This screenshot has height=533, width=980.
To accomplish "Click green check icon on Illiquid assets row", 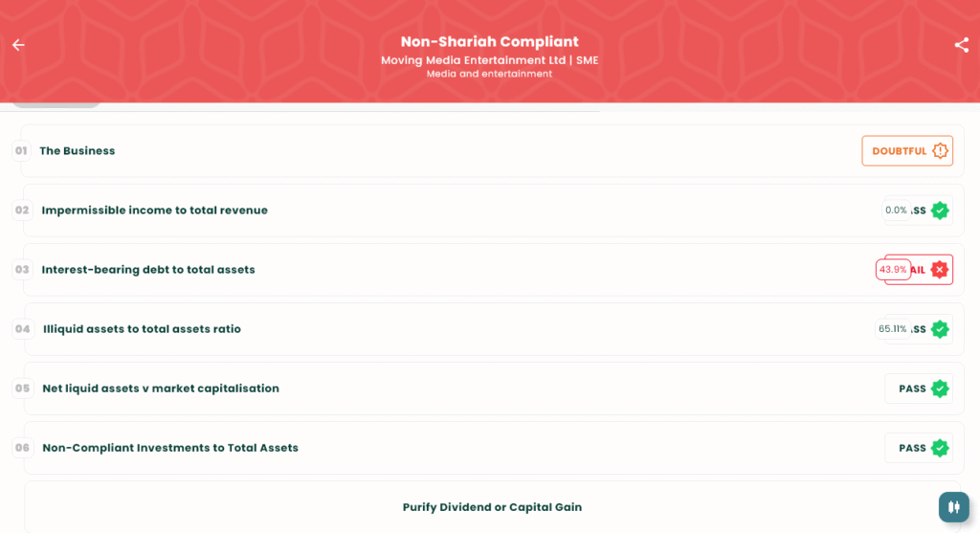I will point(940,329).
